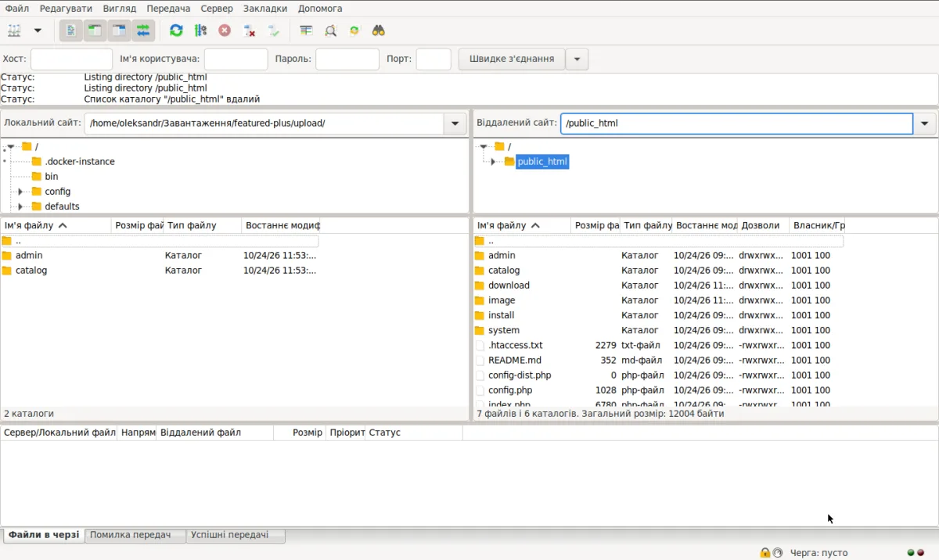
Task: Select the remote config-dist.php file
Action: [x=659, y=375]
